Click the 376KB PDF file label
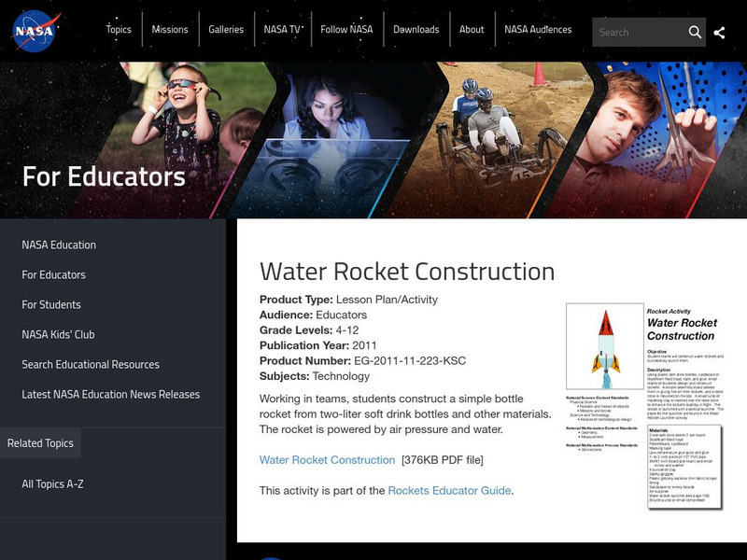The width and height of the screenshot is (747, 560). [x=442, y=460]
